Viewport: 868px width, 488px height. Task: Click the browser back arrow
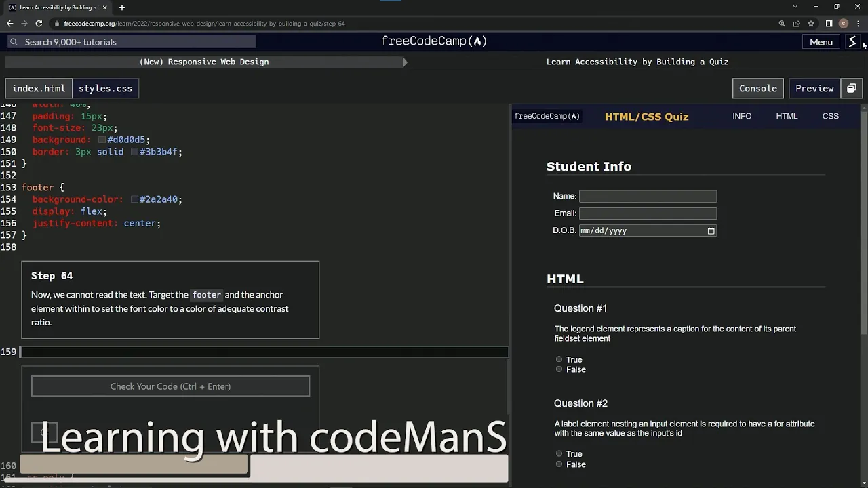click(9, 23)
